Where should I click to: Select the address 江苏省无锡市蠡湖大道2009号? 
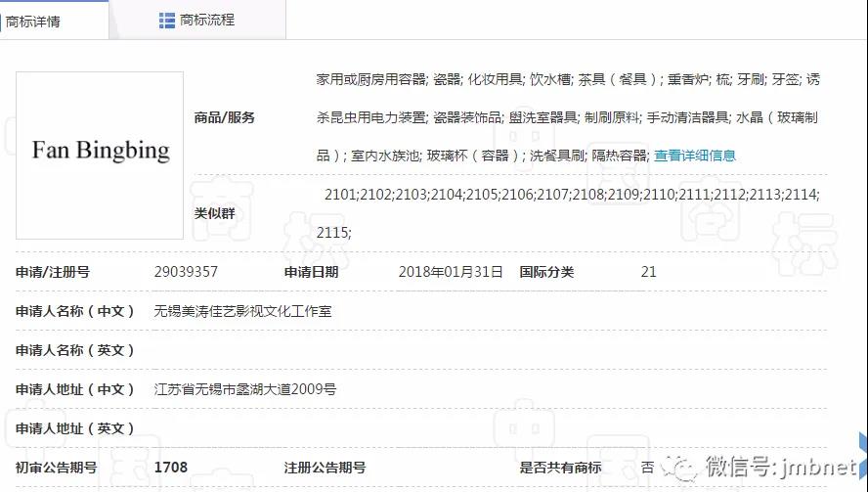click(x=244, y=389)
